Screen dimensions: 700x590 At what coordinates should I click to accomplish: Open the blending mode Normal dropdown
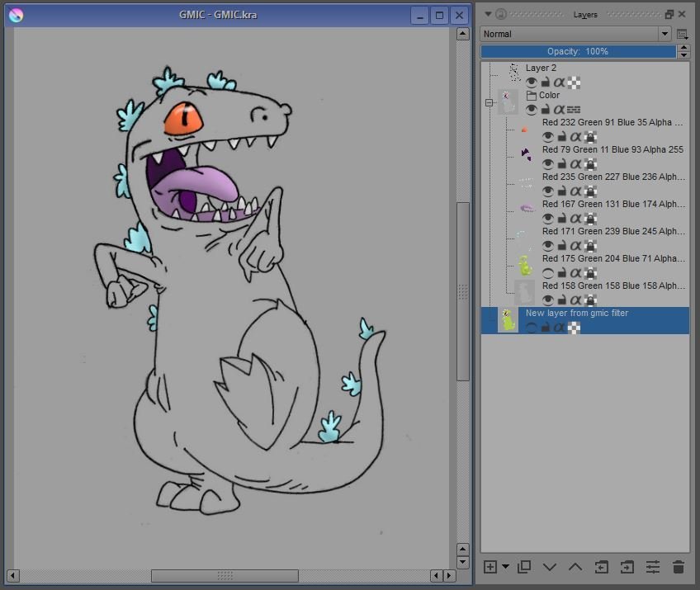click(575, 34)
